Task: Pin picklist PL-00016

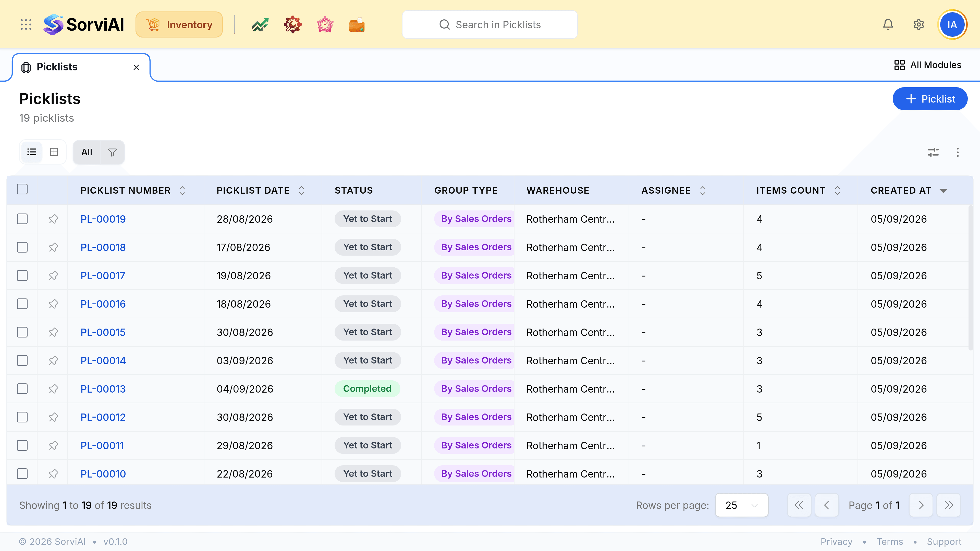Action: pyautogui.click(x=53, y=304)
